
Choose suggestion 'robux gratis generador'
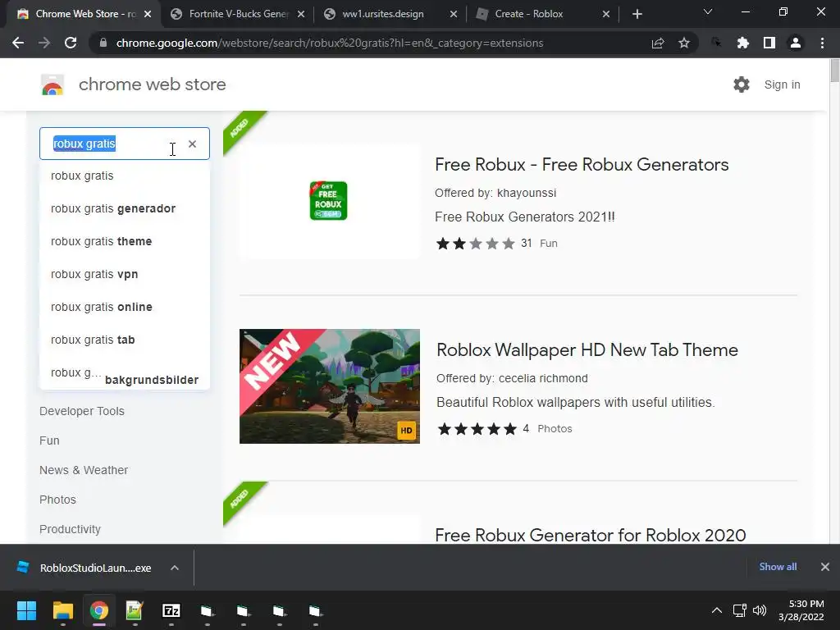point(125,208)
